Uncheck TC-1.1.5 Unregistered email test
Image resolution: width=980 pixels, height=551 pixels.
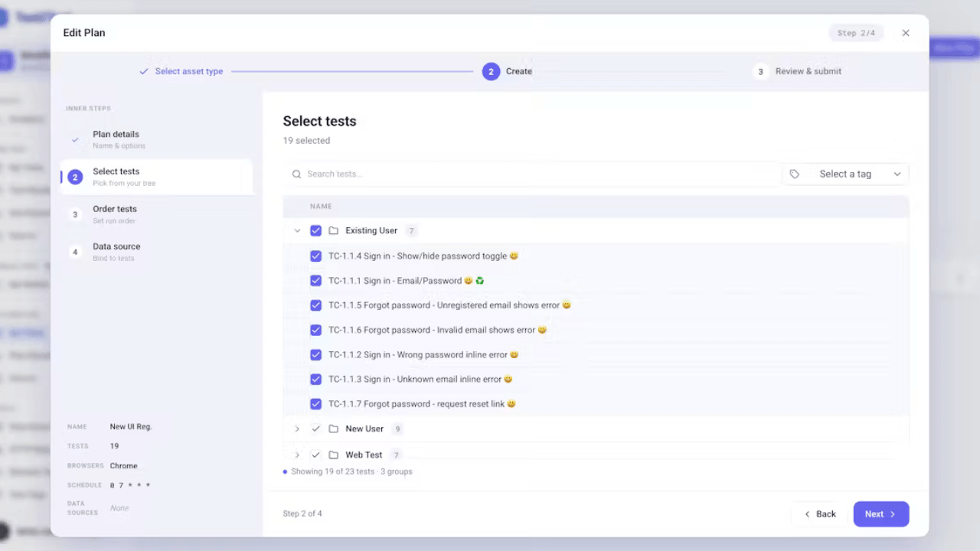tap(315, 305)
